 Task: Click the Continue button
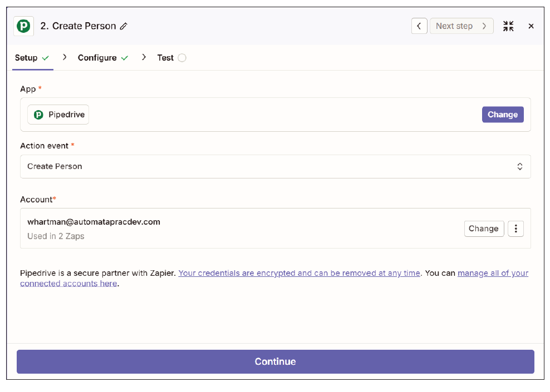pos(276,361)
